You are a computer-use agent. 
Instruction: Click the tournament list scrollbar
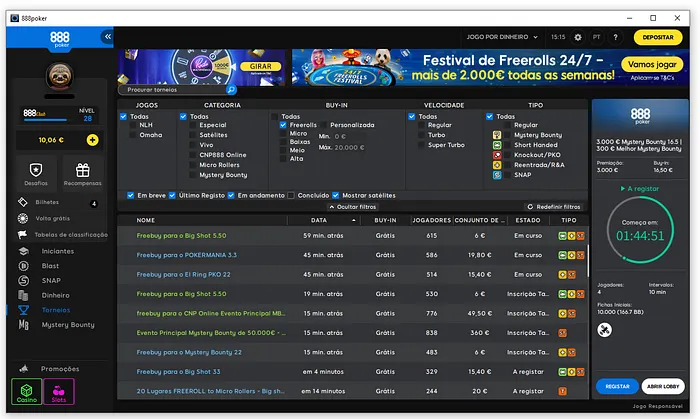click(588, 261)
